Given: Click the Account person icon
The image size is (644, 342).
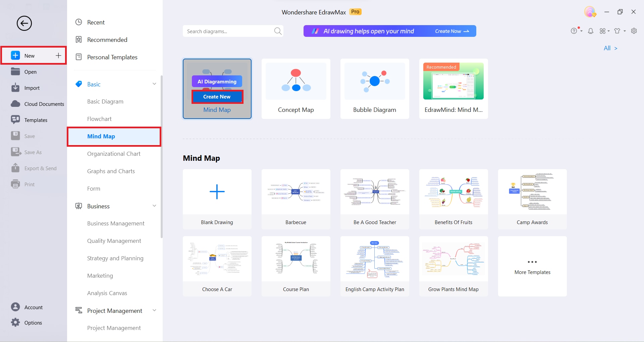Looking at the screenshot, I should tap(15, 307).
